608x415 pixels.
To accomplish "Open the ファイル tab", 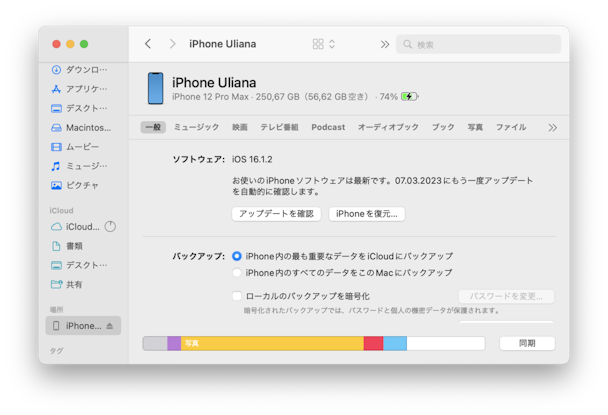I will pyautogui.click(x=511, y=127).
